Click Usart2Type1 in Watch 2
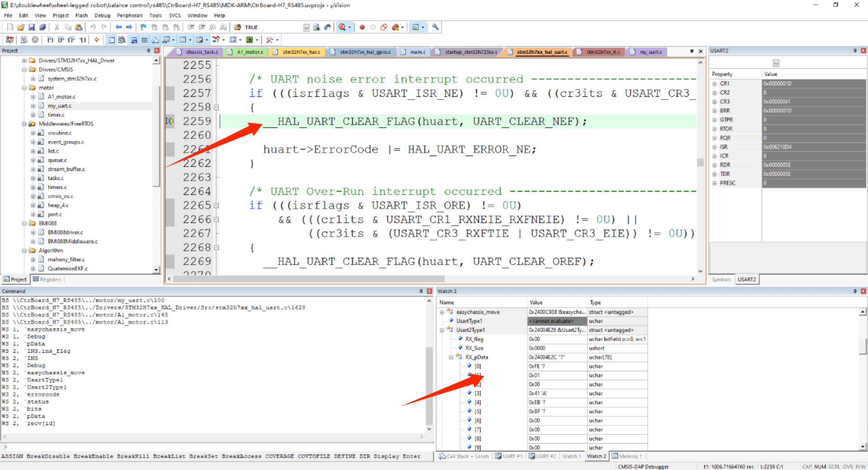Viewport: 868px width, 470px height. tap(470, 330)
